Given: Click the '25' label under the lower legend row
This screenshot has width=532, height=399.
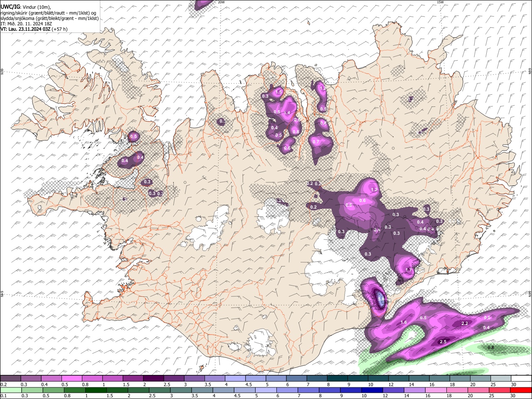Looking at the screenshot, I should click(491, 396).
